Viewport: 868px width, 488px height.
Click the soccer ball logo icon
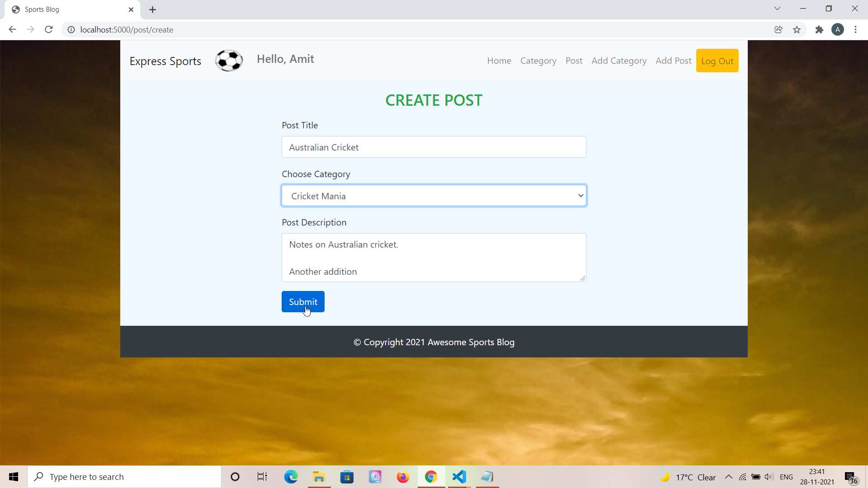tap(229, 61)
